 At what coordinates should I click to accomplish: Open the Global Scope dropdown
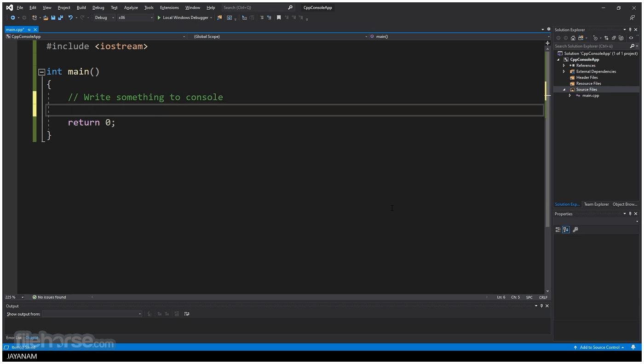pos(366,36)
